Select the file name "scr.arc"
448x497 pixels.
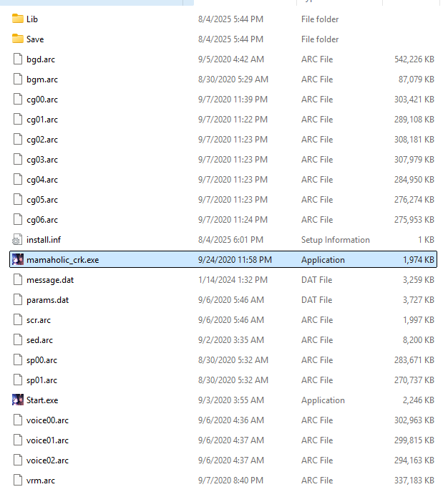(x=39, y=320)
